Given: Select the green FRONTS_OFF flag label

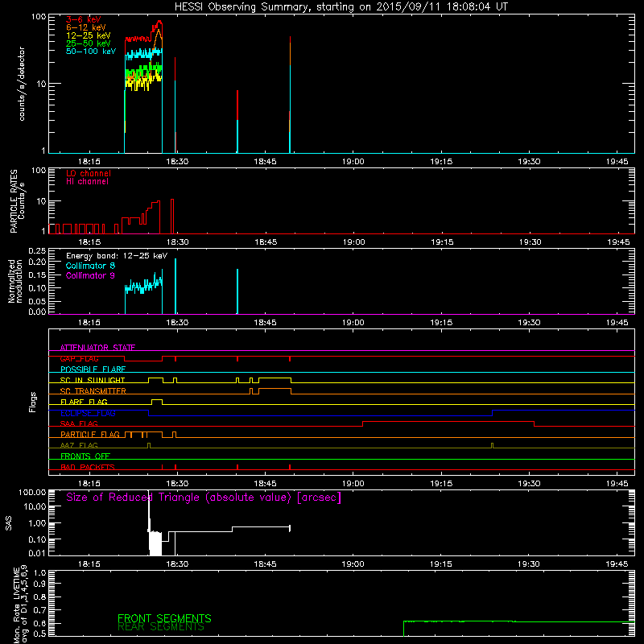Looking at the screenshot, I should pos(85,456).
